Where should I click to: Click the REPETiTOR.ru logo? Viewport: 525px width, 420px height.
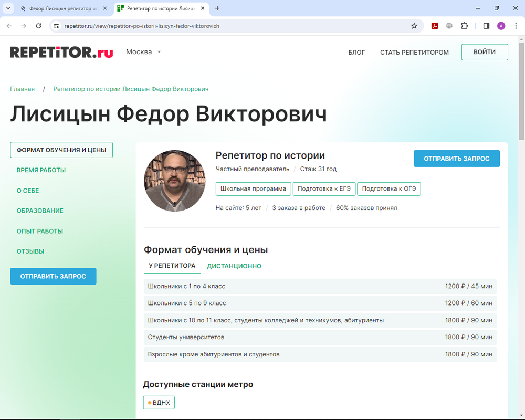tap(61, 52)
